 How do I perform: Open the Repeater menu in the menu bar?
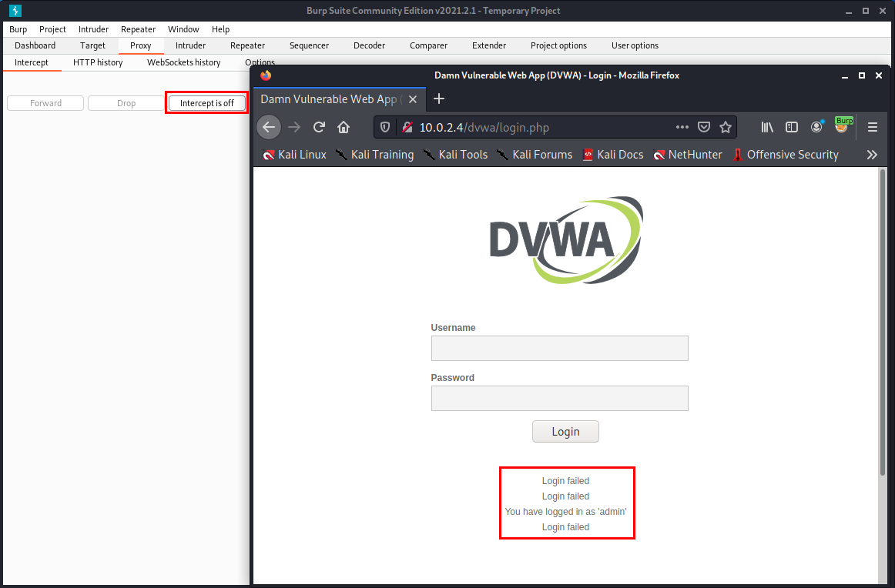tap(138, 29)
